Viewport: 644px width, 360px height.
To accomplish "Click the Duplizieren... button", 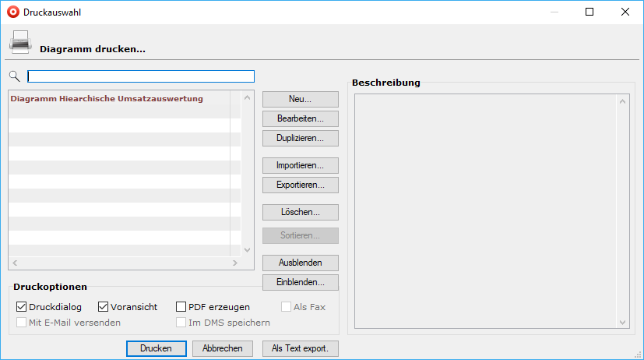I will tap(301, 138).
